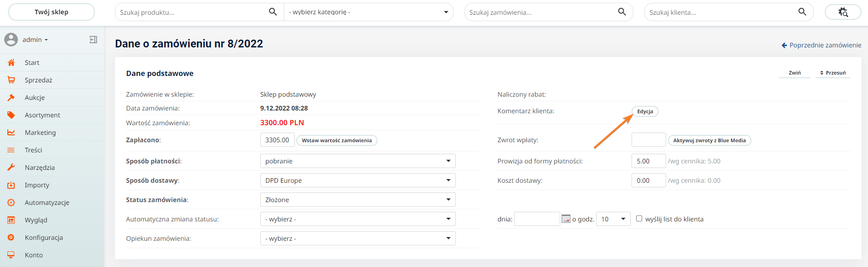
Task: Go to 'Poprzednie zamówienie' link
Action: click(821, 45)
